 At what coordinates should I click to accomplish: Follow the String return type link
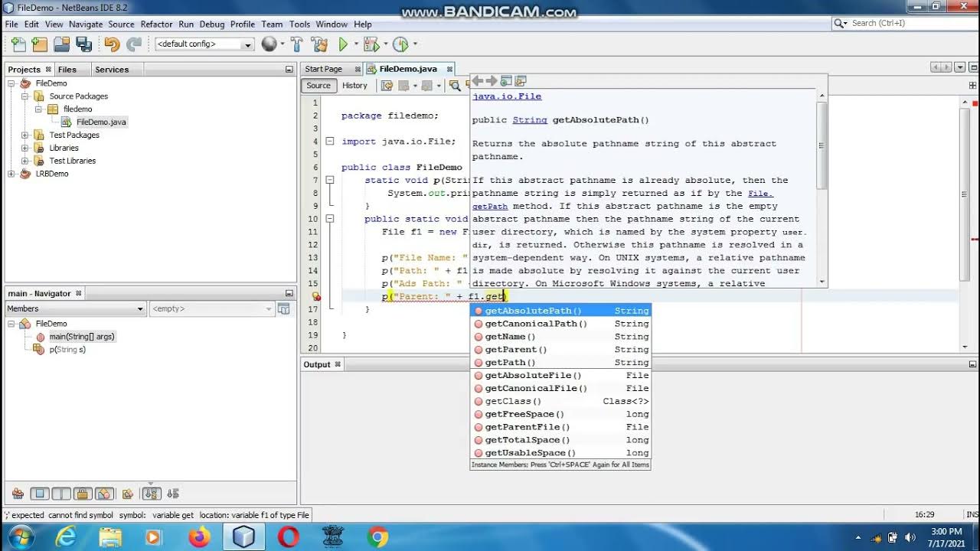(530, 120)
